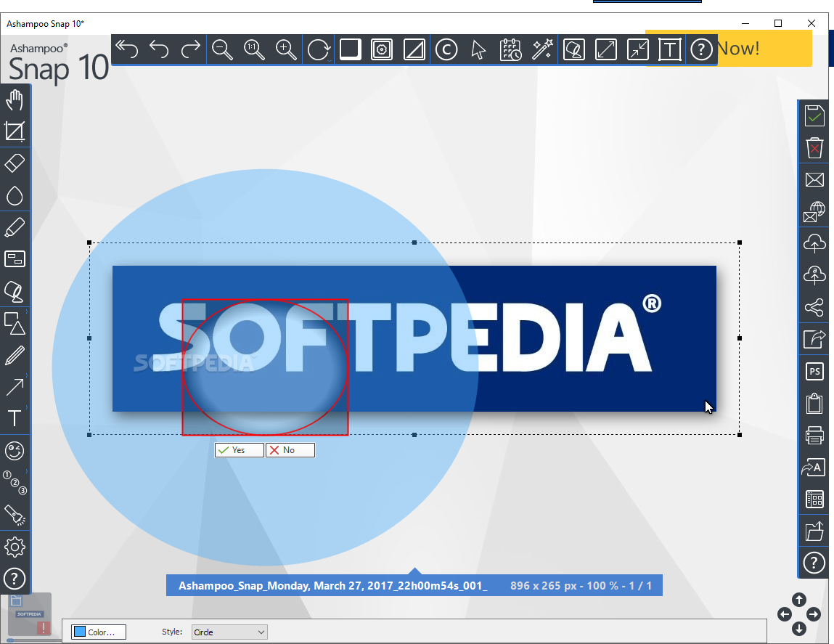
Task: Move view left with arrow pad
Action: 785,614
